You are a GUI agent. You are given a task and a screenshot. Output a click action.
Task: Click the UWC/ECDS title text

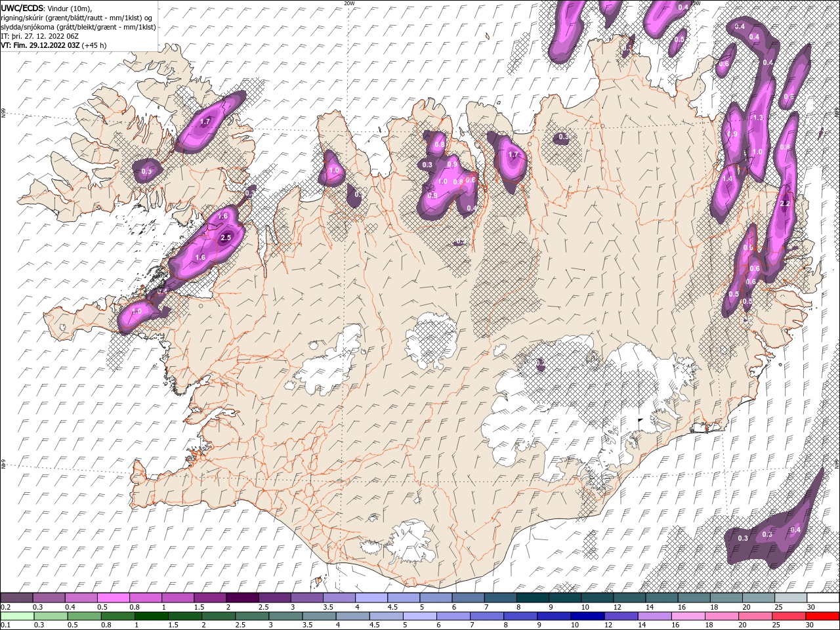click(x=23, y=7)
